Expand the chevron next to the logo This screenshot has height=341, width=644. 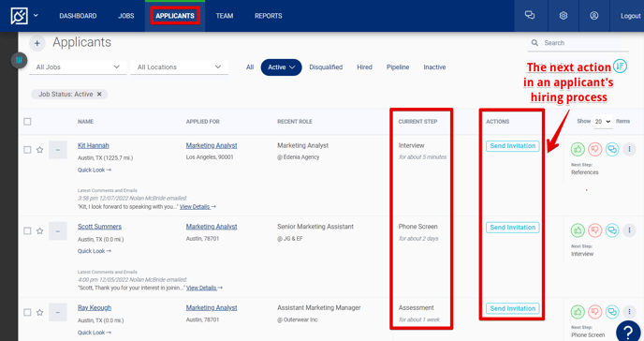[36, 16]
